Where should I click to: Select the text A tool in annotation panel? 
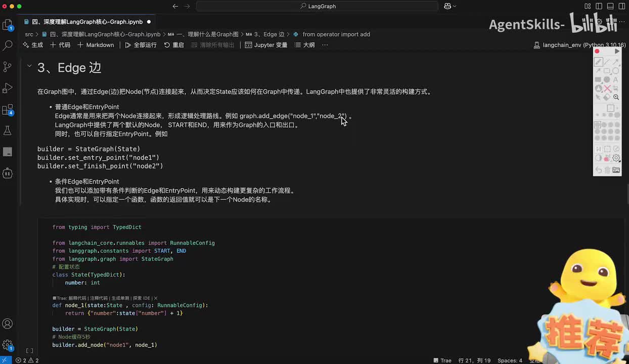[x=616, y=79]
